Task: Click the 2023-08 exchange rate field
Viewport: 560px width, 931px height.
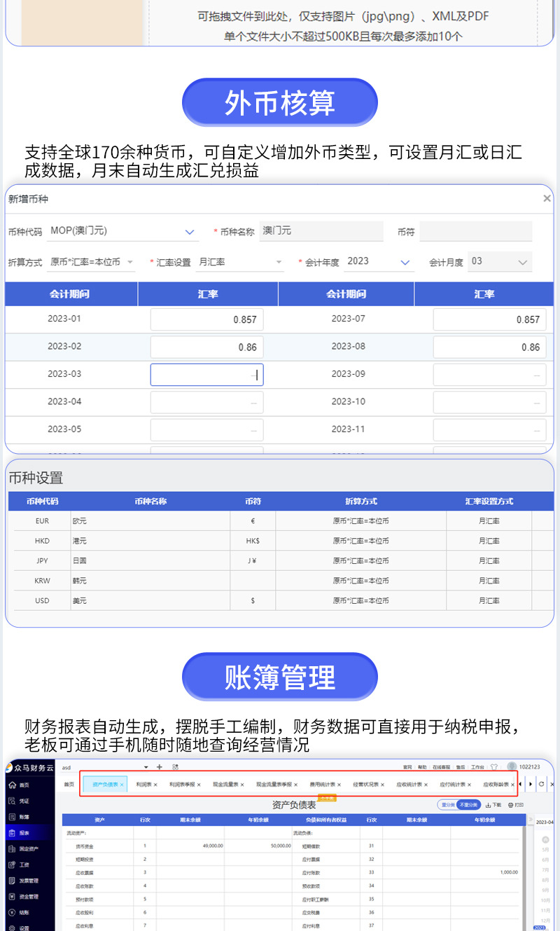Action: point(489,347)
